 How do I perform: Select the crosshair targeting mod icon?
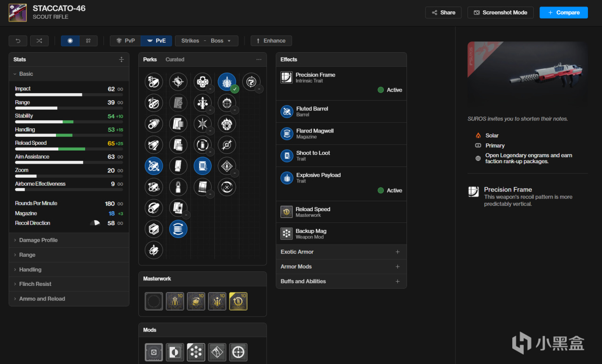coord(238,352)
